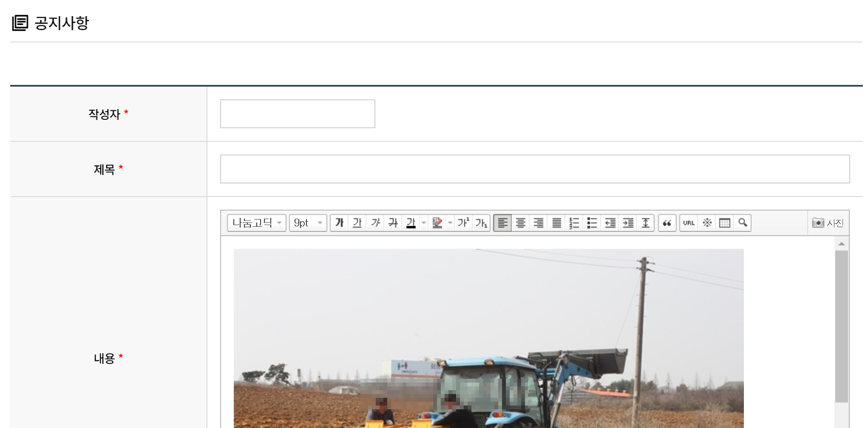868x428 pixels.
Task: Click the 내용 content field label
Action: (104, 358)
